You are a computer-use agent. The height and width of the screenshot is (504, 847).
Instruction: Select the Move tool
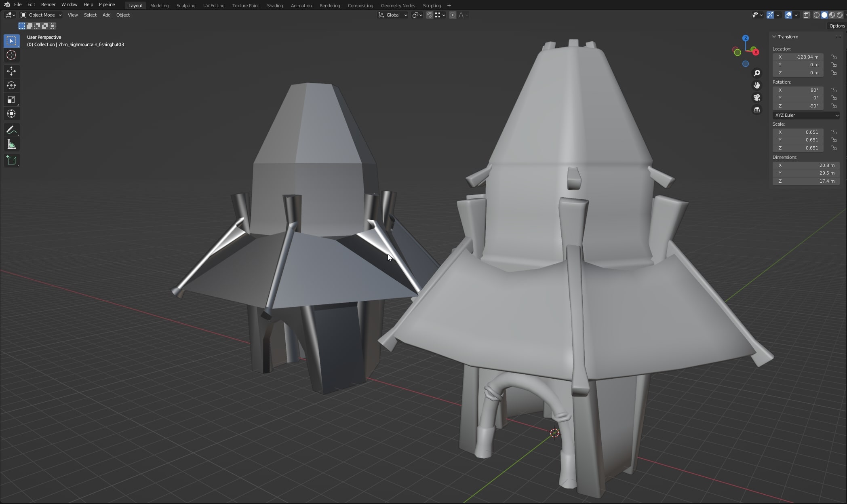[x=11, y=71]
